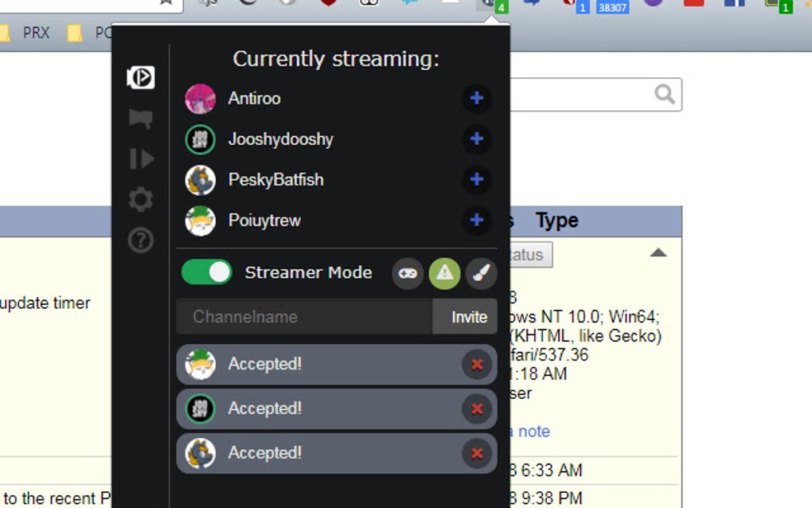Select the streaming camera tab in the sidebar

point(139,77)
